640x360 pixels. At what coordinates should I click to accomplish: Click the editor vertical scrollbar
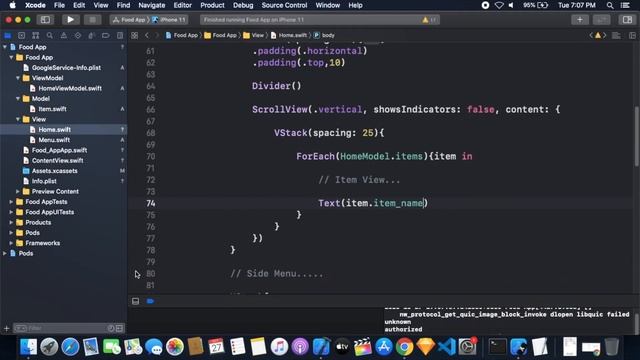pyautogui.click(x=636, y=136)
